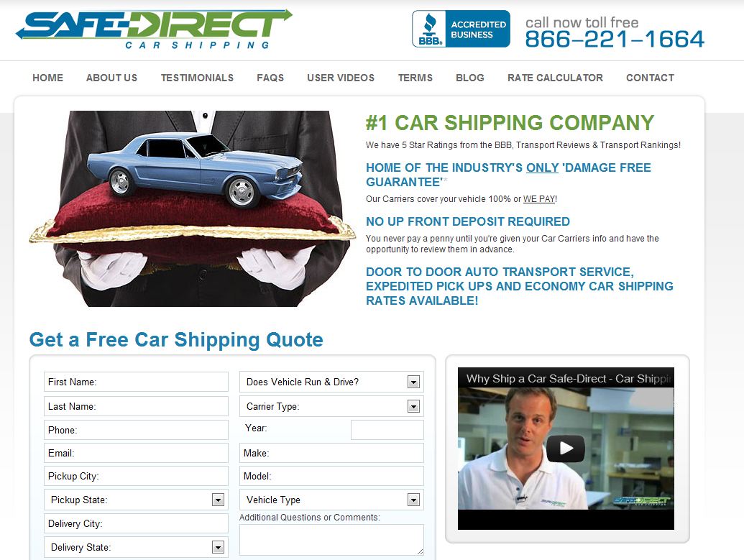Click the Email input field

click(136, 453)
